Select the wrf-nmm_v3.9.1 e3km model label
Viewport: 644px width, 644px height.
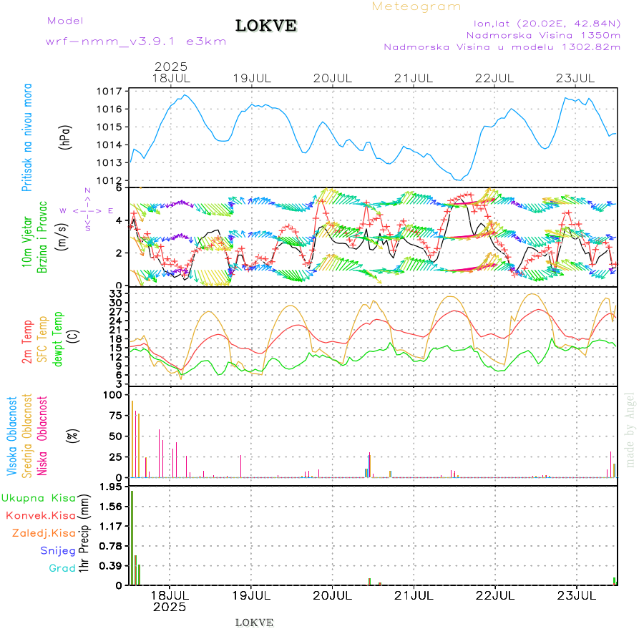point(136,42)
